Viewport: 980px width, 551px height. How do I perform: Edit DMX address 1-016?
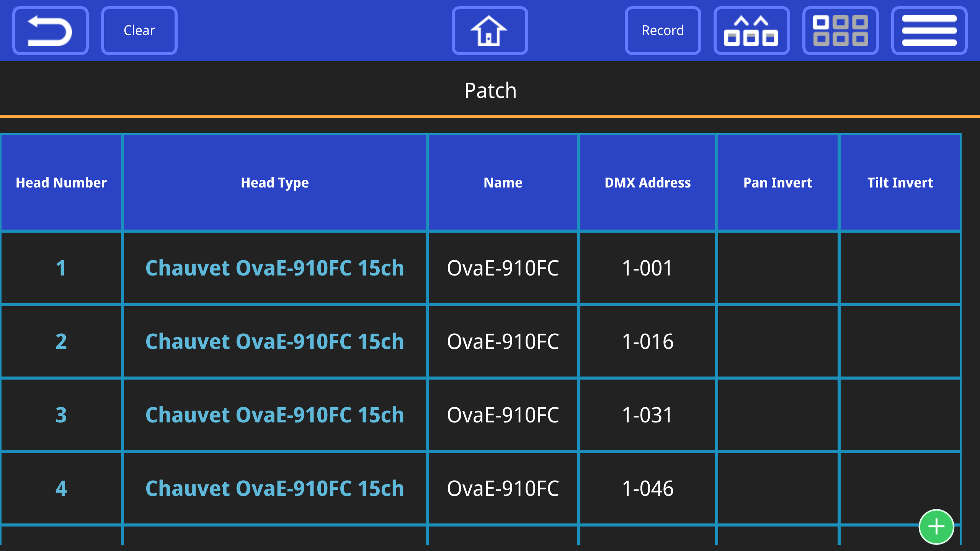648,341
